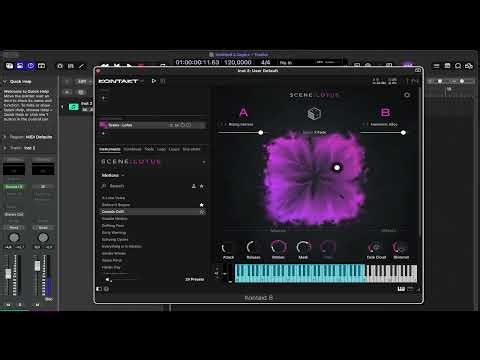The width and height of the screenshot is (480, 360).
Task: Select the Early Warning preset
Action: tap(114, 232)
